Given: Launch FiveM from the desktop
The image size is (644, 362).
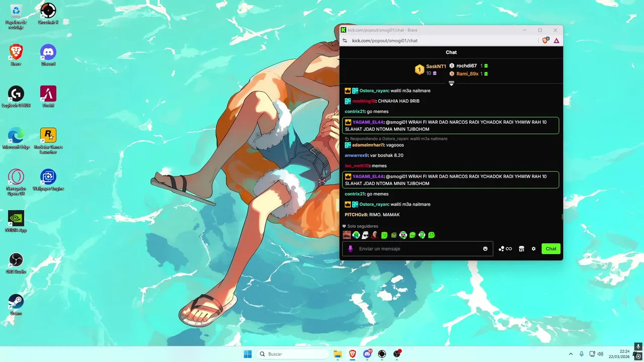Looking at the screenshot, I should pos(48,97).
